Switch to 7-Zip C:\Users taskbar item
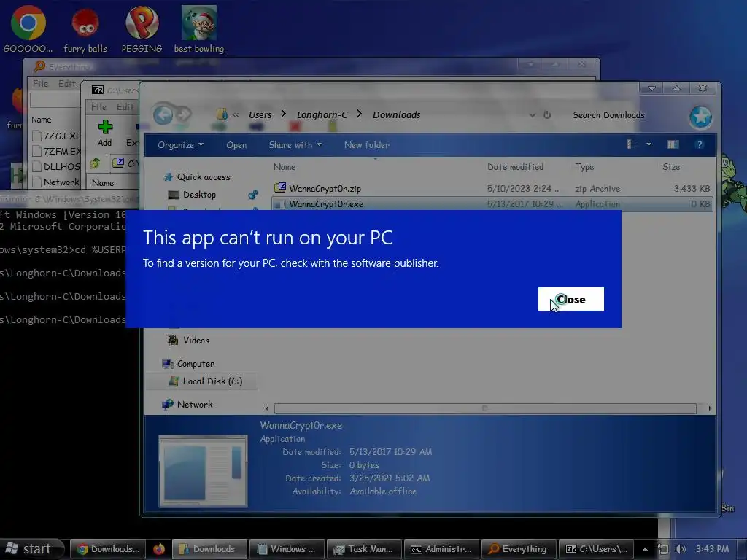Screen dimensions: 747x560 tap(597, 549)
